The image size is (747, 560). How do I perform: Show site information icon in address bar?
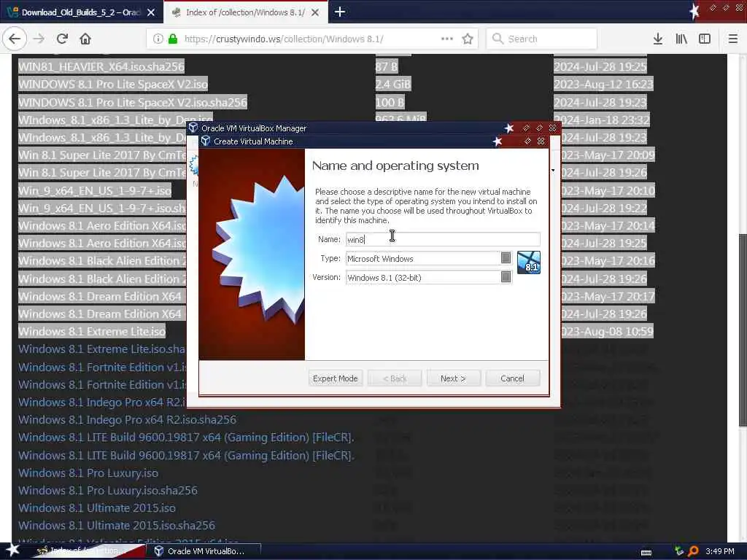point(158,39)
